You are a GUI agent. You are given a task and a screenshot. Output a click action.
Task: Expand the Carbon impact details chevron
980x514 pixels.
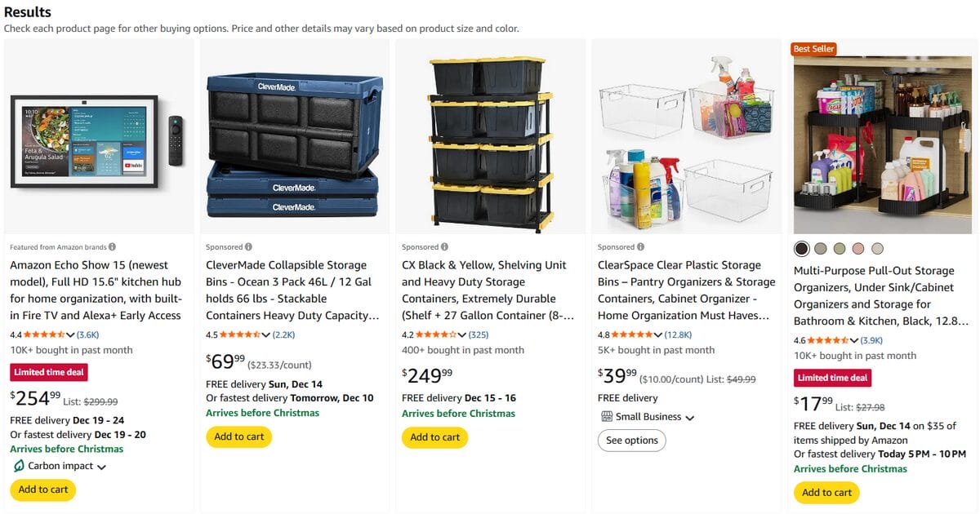(102, 466)
